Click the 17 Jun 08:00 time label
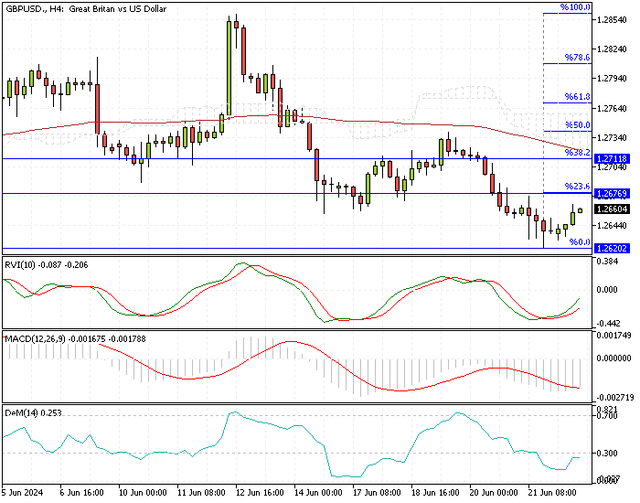Screen dimensions: 640x503 (x=377, y=493)
